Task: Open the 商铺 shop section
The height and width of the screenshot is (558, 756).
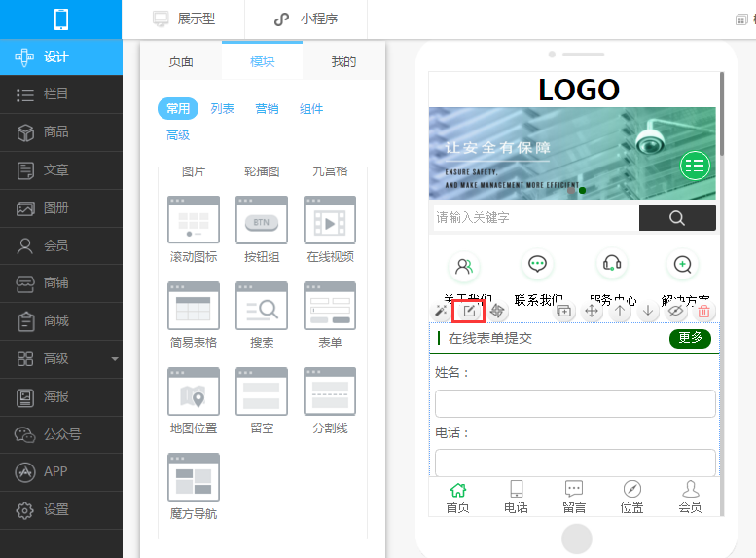Action: (x=61, y=283)
